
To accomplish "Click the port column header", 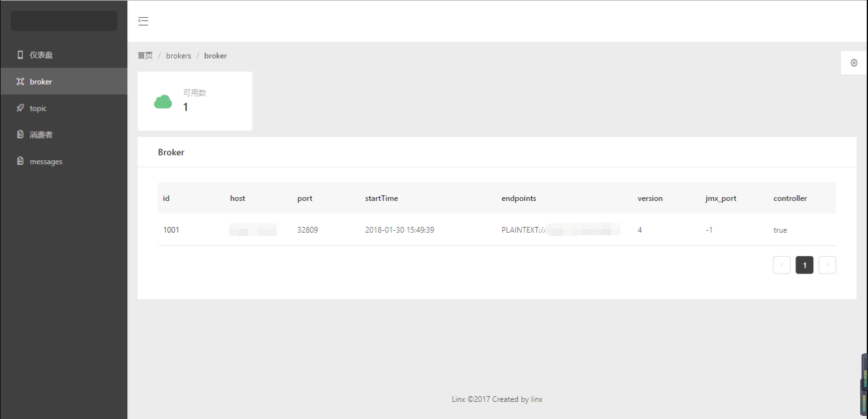I will pos(305,198).
